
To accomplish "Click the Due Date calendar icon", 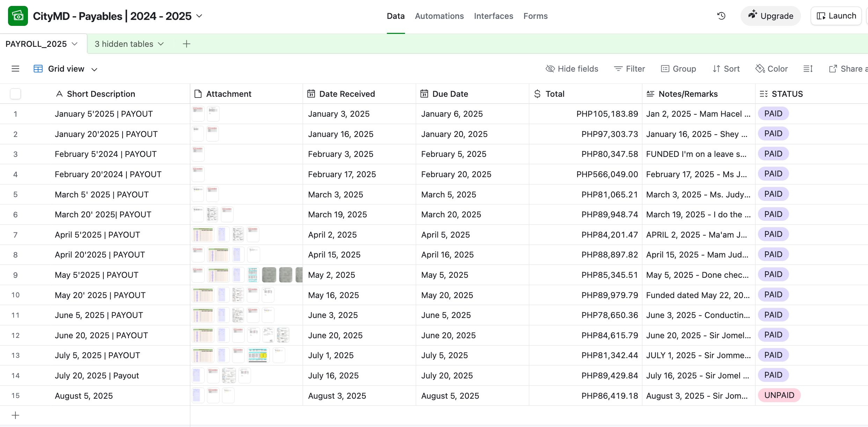I will (424, 94).
